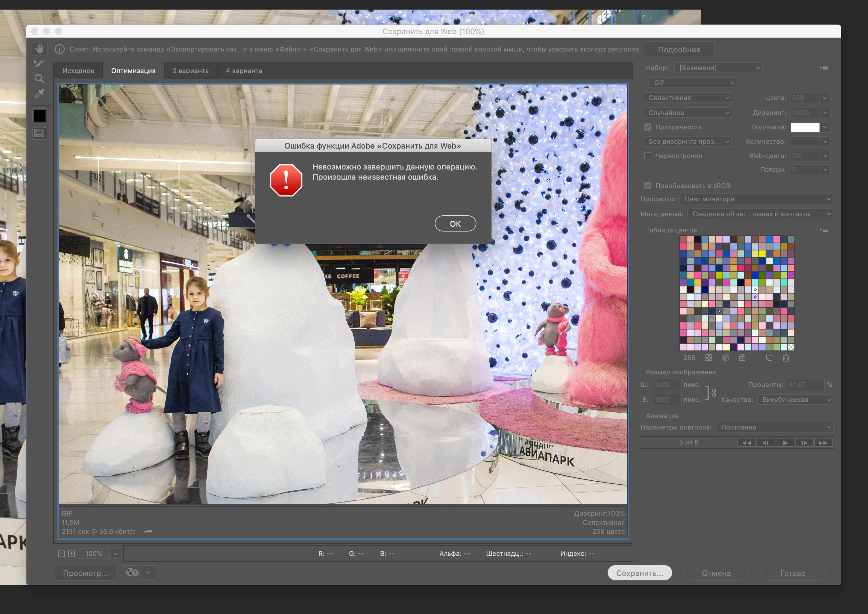The height and width of the screenshot is (614, 868).
Task: Enable the Чересстрочно checkbox
Action: click(x=648, y=156)
